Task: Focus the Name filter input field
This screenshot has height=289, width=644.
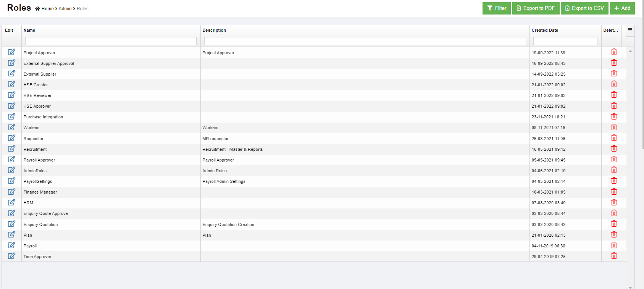Action: (111, 41)
